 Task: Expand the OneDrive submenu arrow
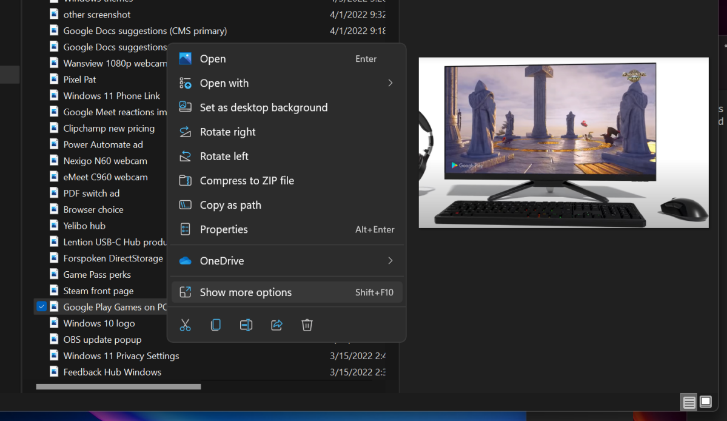tap(390, 261)
